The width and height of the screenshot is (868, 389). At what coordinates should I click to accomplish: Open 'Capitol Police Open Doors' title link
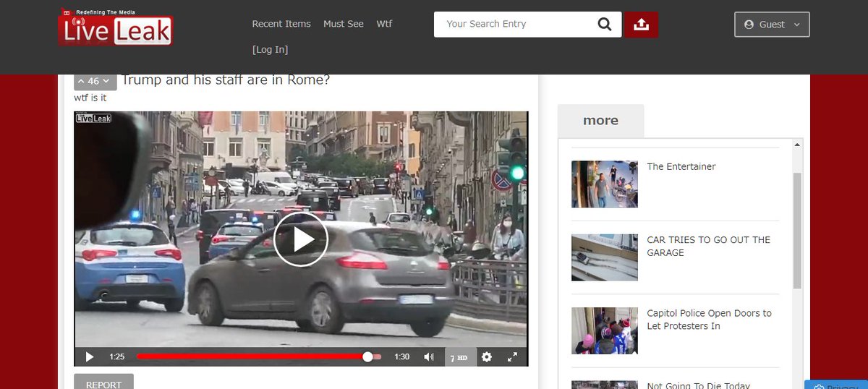pyautogui.click(x=710, y=320)
